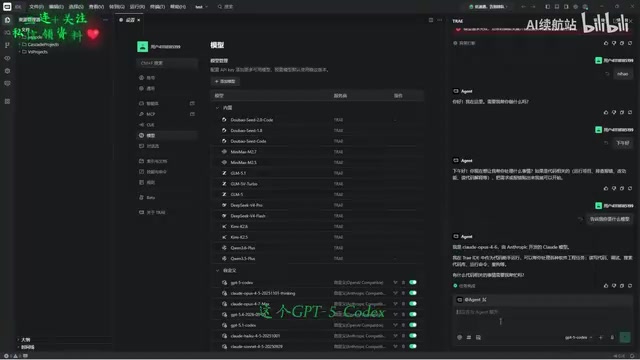The image size is (640, 360).
Task: Click the green user avatar in settings
Action: tap(142, 47)
